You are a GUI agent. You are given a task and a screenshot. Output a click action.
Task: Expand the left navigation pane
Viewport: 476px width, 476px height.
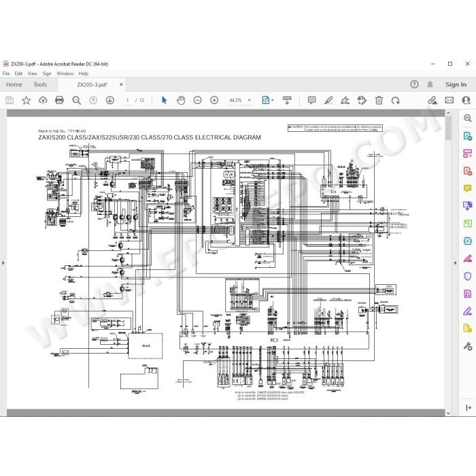click(3, 263)
